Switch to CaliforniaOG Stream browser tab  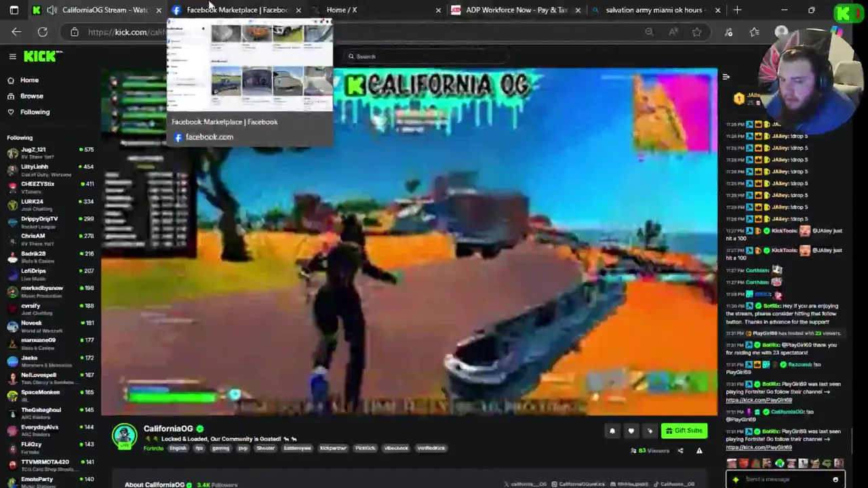[98, 10]
